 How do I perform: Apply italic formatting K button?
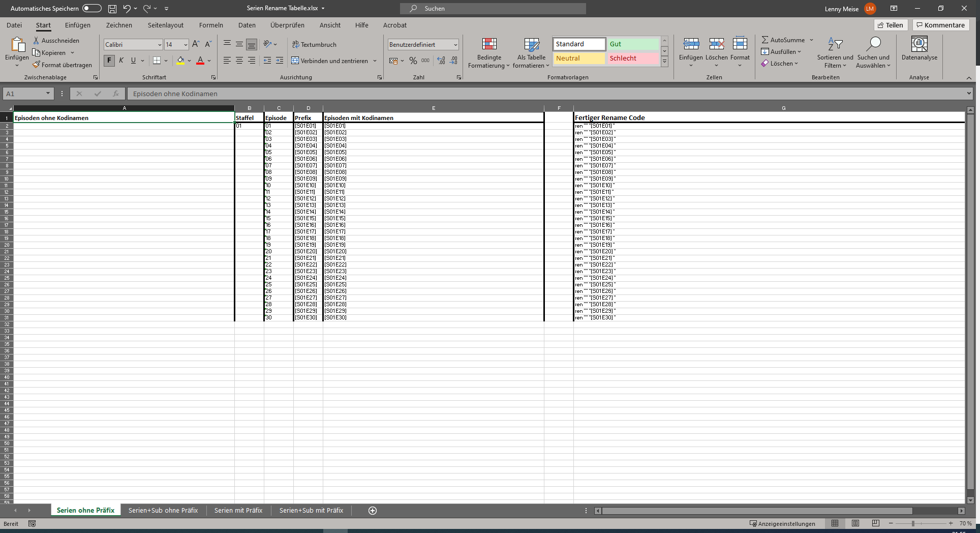click(x=121, y=61)
